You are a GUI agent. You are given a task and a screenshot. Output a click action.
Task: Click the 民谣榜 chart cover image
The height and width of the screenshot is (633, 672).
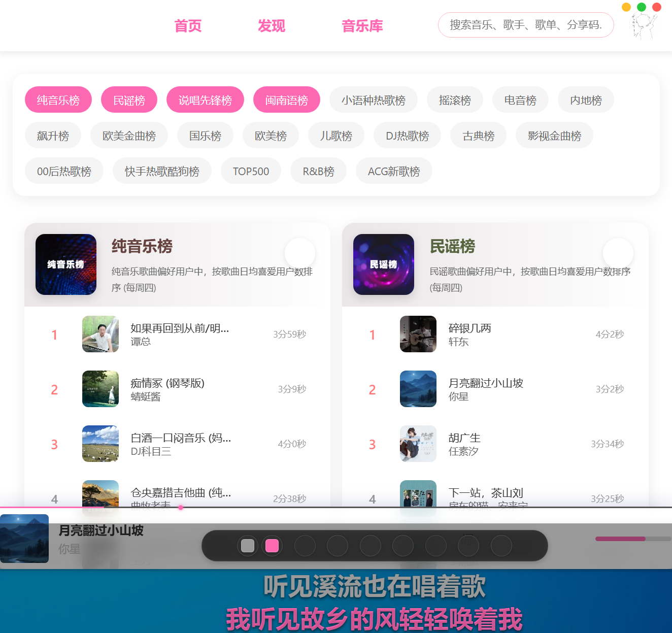(x=384, y=264)
